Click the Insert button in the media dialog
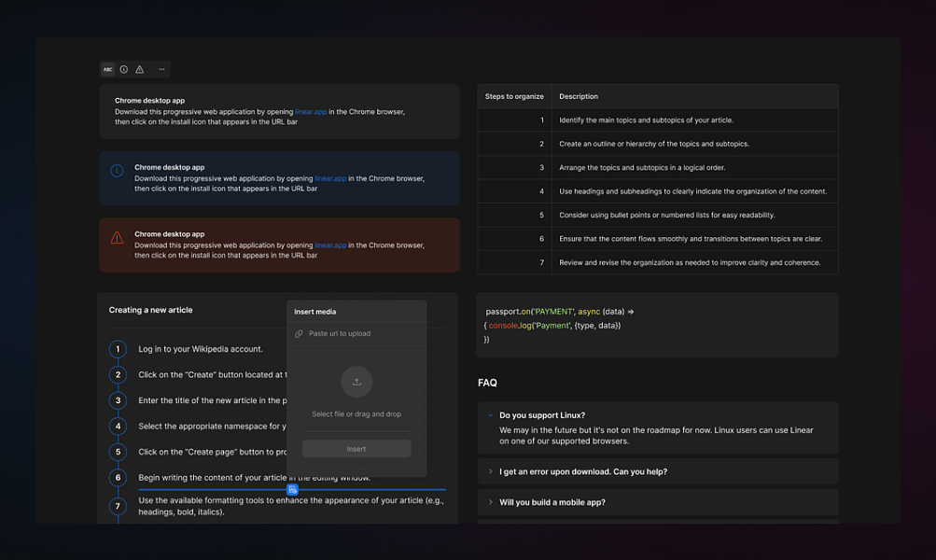This screenshot has width=936, height=560. pyautogui.click(x=356, y=448)
